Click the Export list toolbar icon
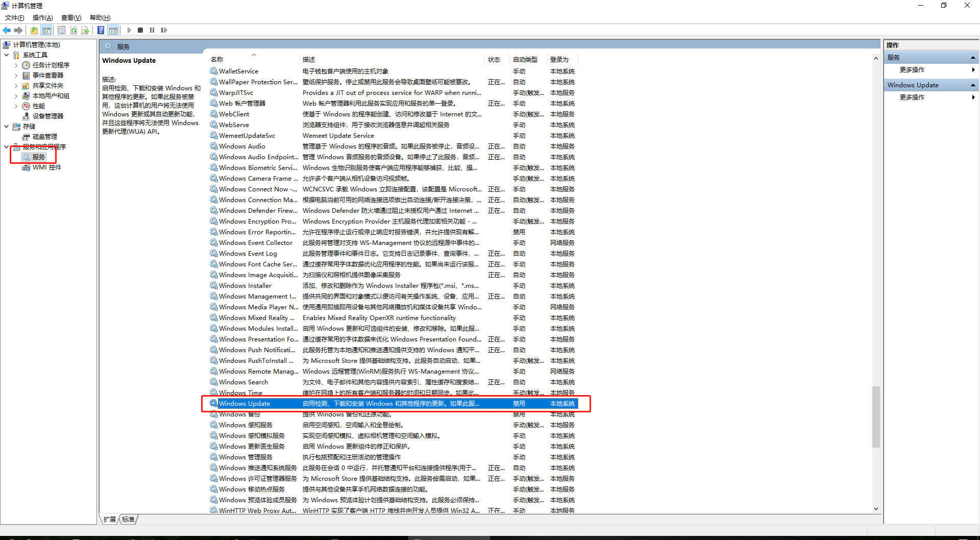The height and width of the screenshot is (540, 980). point(85,30)
